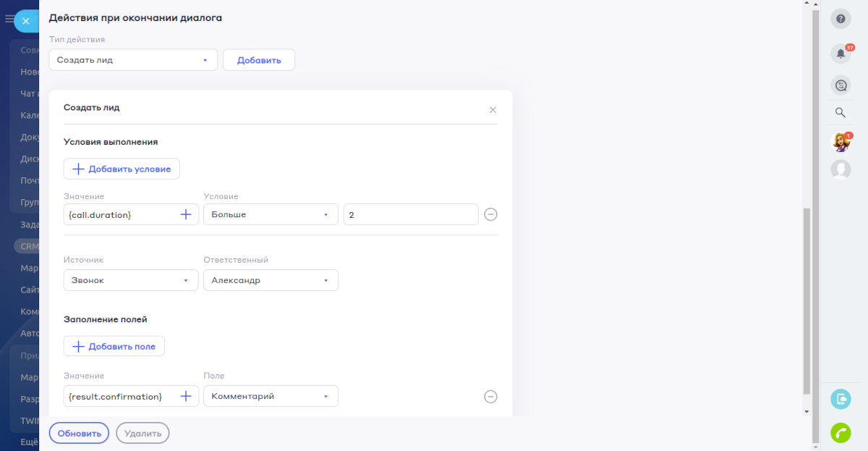
Task: Open the Поле dropdown showing Комментарий
Action: pyautogui.click(x=271, y=396)
